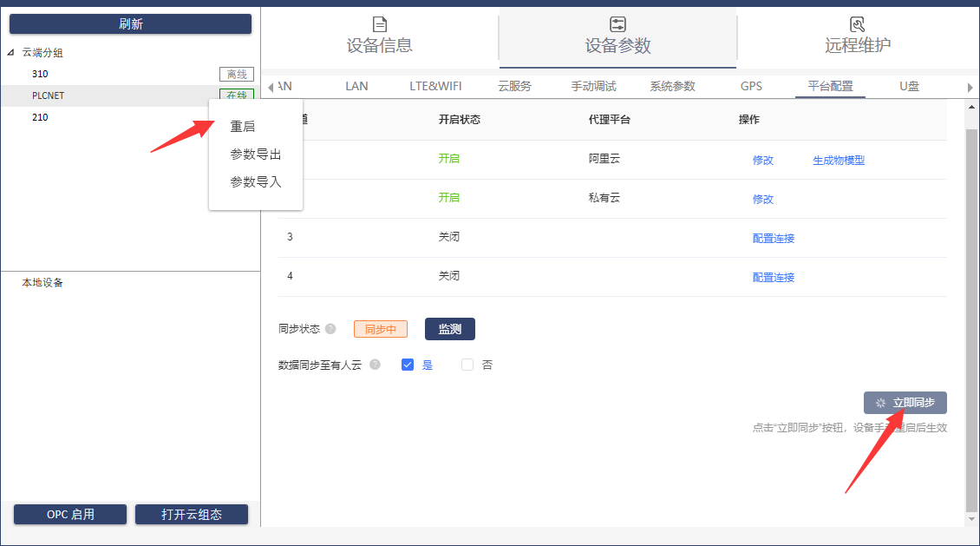The image size is (980, 546).
Task: Click the 监测 button
Action: pyautogui.click(x=449, y=329)
